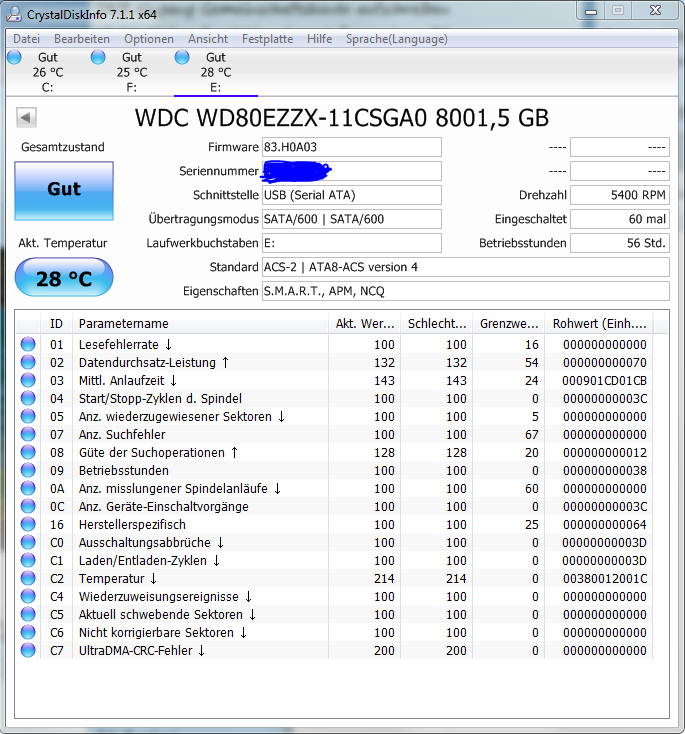Screen dimensions: 685x734
Task: Click status orb of Datendurchsatz-Leistung row
Action: pos(28,362)
